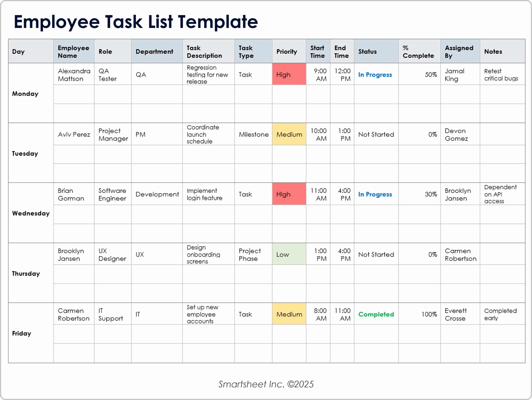
Task: Select the Completed status in Friday row
Action: click(376, 314)
